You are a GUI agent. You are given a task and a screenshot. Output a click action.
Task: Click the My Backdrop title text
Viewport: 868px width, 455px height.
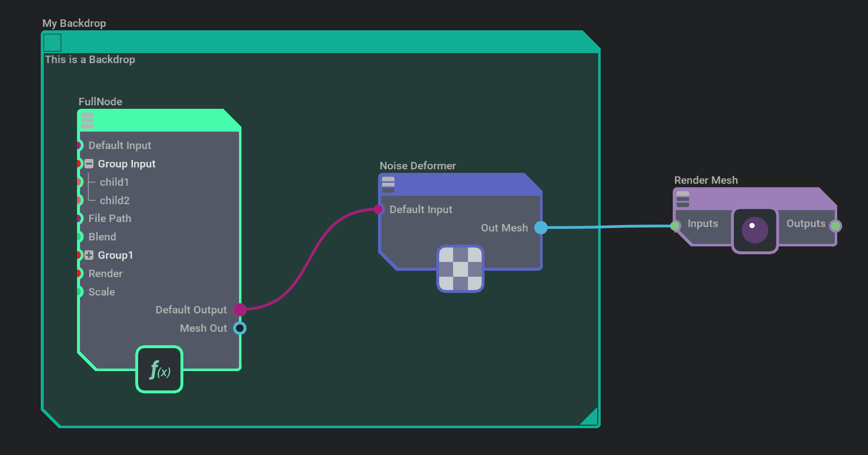point(74,23)
